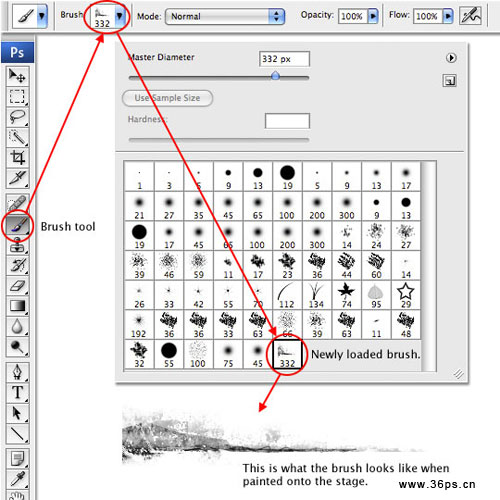Open the Opacity slider arrow

[x=373, y=16]
